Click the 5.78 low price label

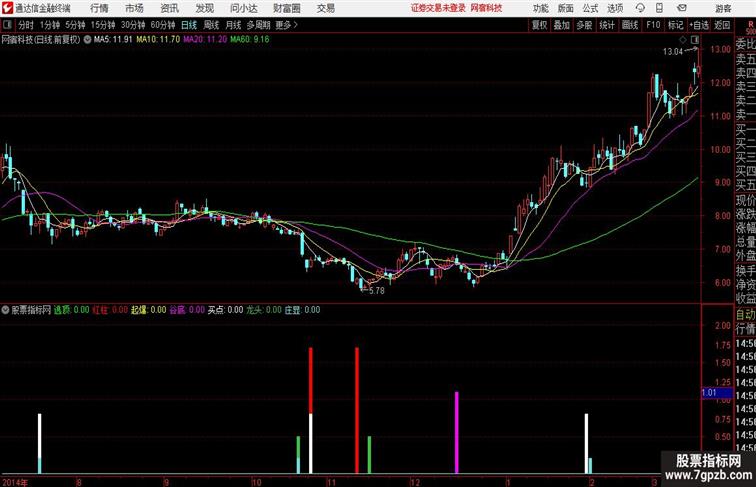377,291
